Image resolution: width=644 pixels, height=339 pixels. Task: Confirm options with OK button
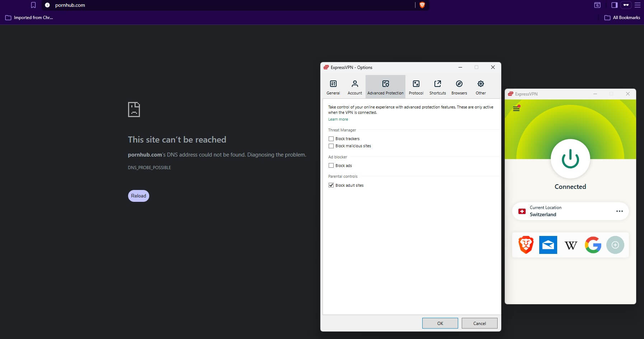[x=440, y=323]
